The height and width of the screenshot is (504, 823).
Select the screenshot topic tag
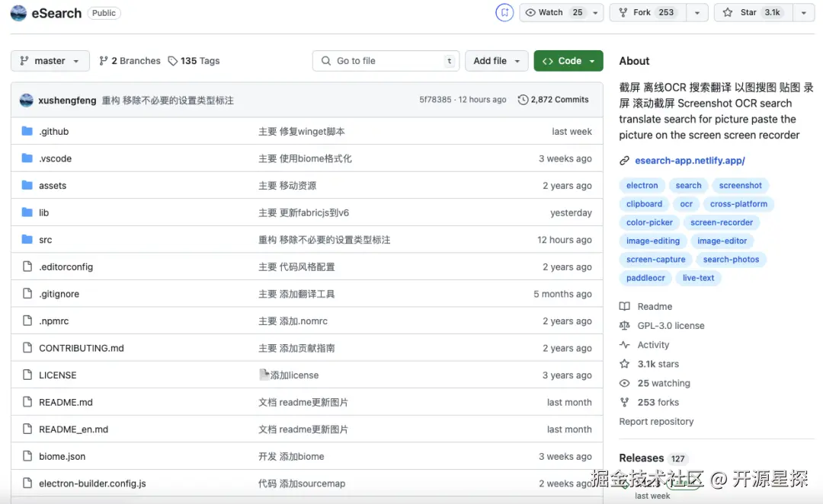740,185
